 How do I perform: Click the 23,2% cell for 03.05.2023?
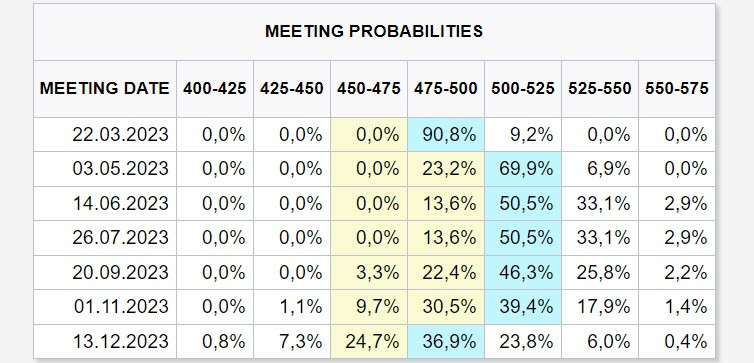point(446,169)
